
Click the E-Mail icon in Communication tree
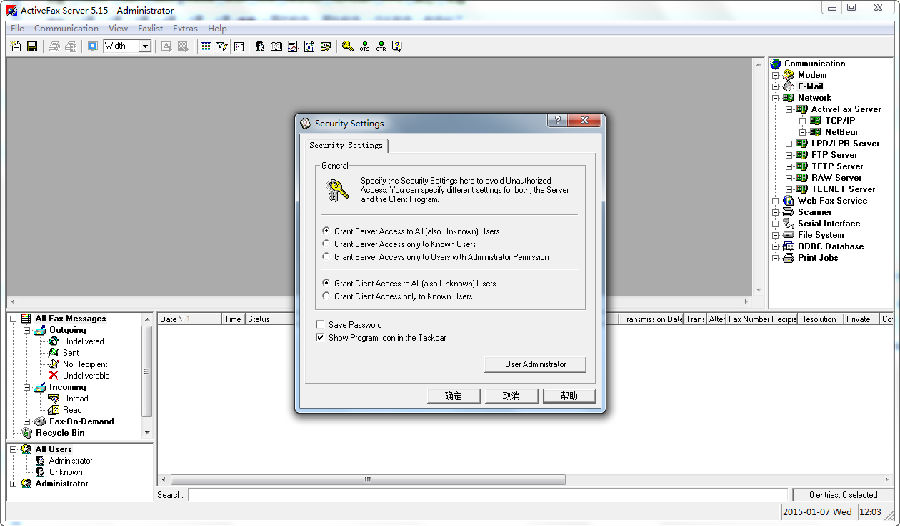coord(789,87)
